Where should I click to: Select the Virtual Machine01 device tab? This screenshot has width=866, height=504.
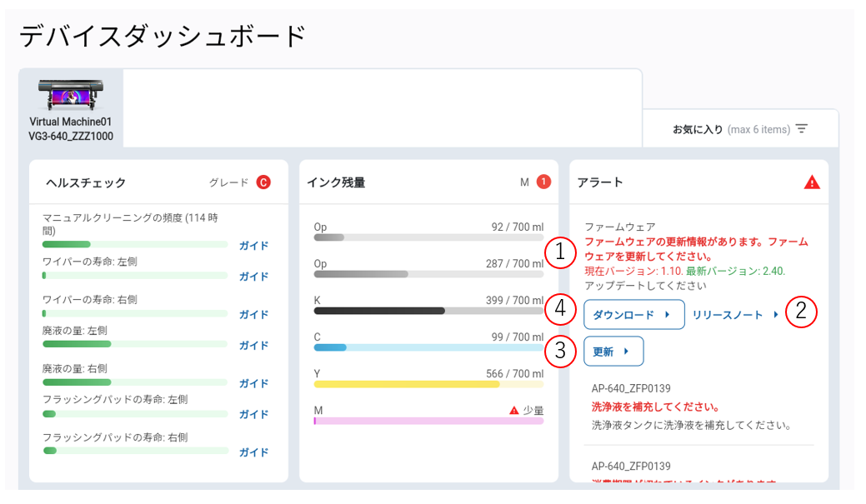click(70, 108)
